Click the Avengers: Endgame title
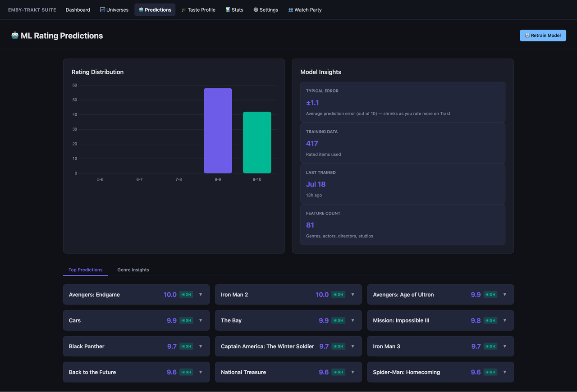 [94, 295]
